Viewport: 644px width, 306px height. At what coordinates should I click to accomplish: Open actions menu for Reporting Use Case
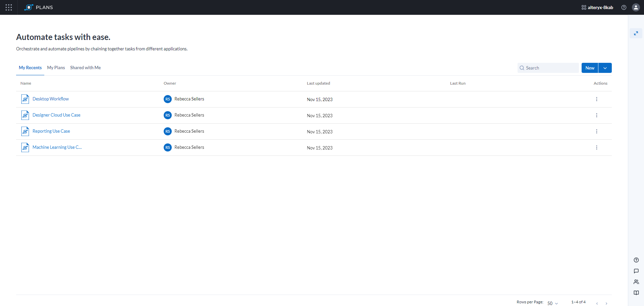(596, 131)
